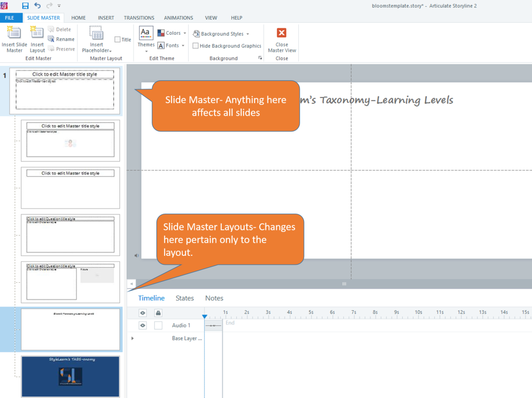Viewport: 532px width, 398px height.
Task: Open the Themes gallery
Action: (146, 39)
